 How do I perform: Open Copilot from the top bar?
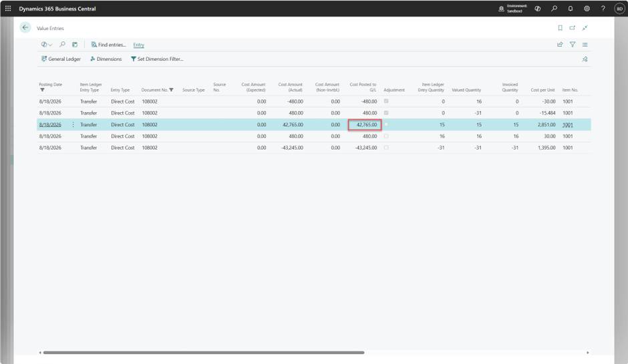click(x=538, y=9)
